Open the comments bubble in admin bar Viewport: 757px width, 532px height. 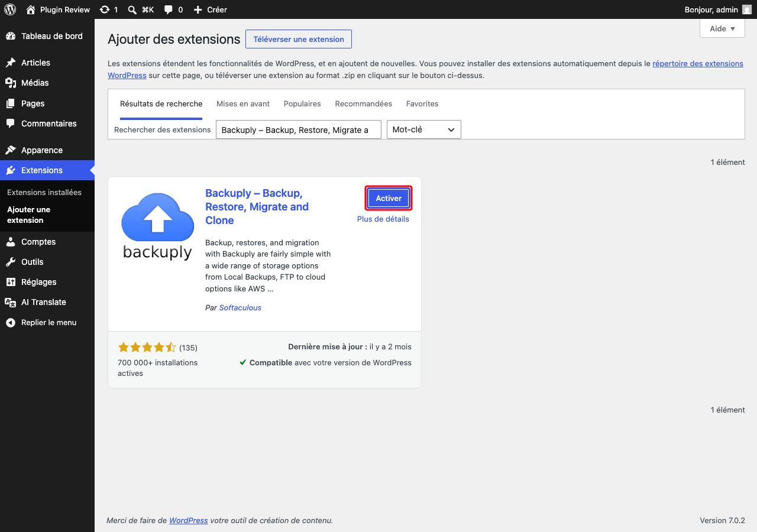click(x=173, y=9)
